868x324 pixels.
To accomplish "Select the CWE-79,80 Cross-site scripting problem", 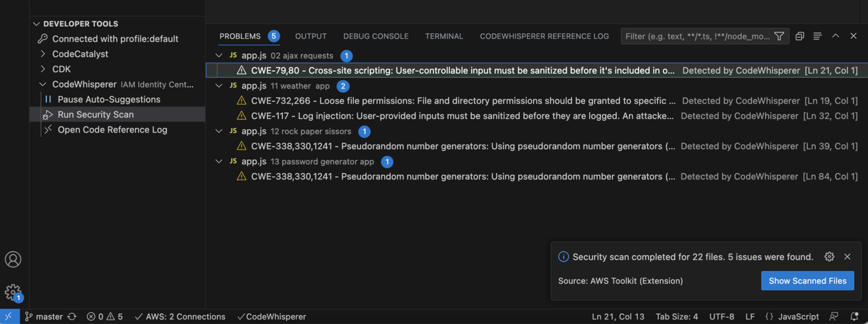I will [x=537, y=71].
